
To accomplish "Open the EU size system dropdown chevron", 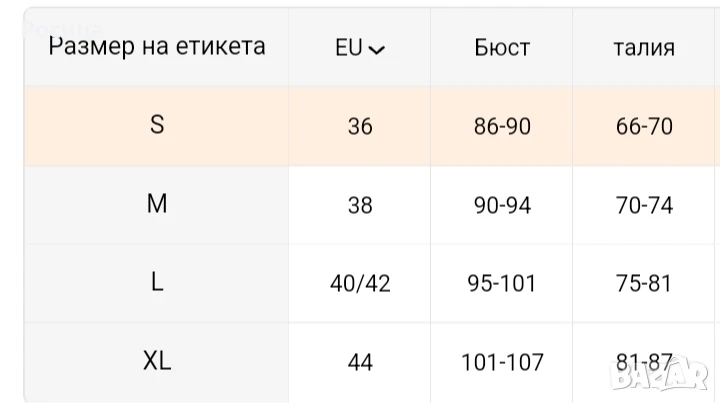I will point(377,49).
